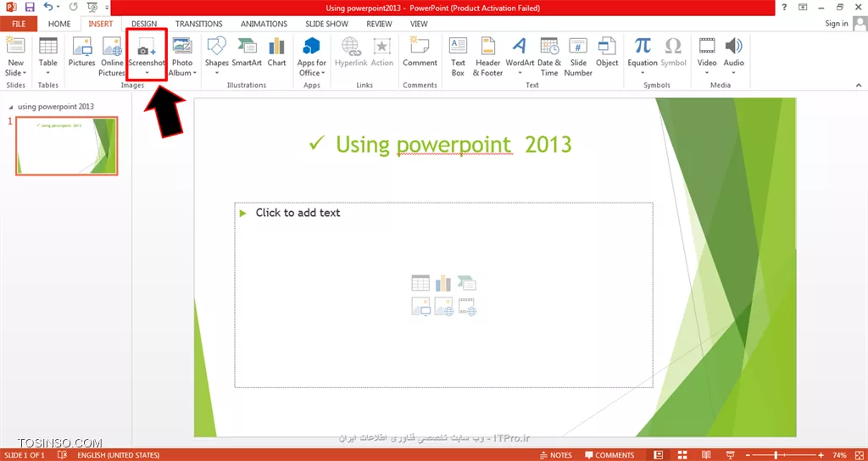This screenshot has height=461, width=868.
Task: Insert Date & Time
Action: pos(549,57)
